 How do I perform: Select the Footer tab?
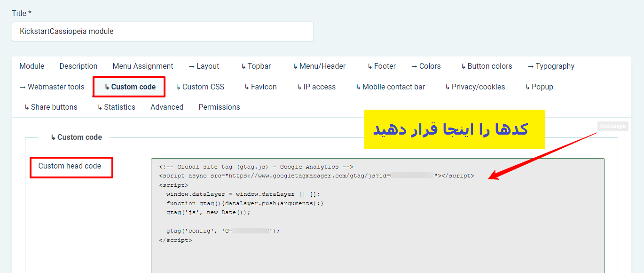[382, 66]
